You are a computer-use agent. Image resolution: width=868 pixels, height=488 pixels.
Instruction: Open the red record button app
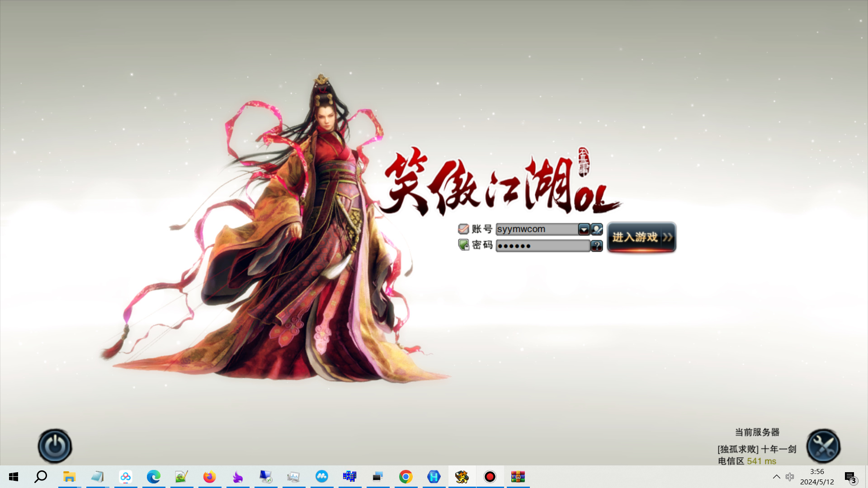coord(490,477)
